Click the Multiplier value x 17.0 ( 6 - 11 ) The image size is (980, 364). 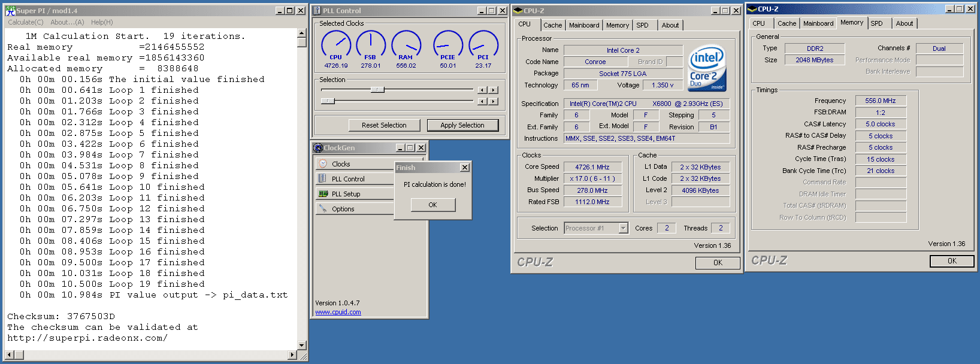pos(592,178)
